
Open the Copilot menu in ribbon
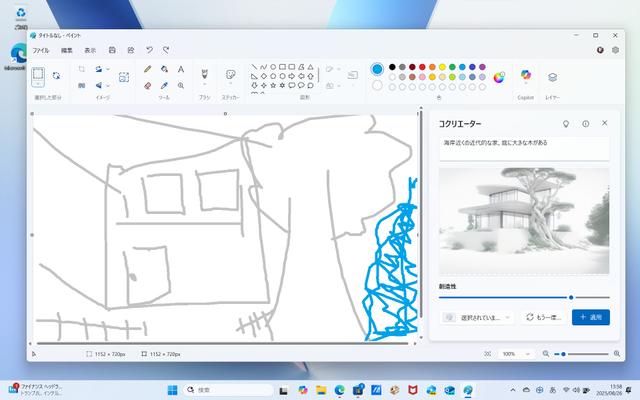click(525, 76)
